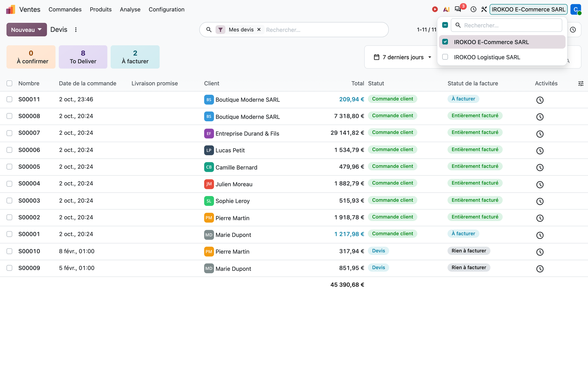This screenshot has width=588, height=388.
Task: Open the 7 derniers jours period dropdown
Action: click(402, 57)
